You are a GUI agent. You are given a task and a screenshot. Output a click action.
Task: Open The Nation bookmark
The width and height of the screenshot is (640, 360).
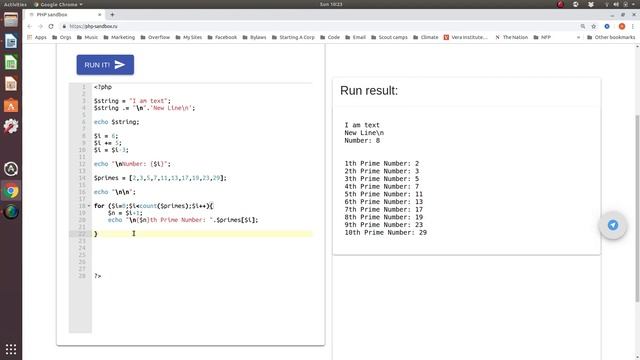(511, 37)
